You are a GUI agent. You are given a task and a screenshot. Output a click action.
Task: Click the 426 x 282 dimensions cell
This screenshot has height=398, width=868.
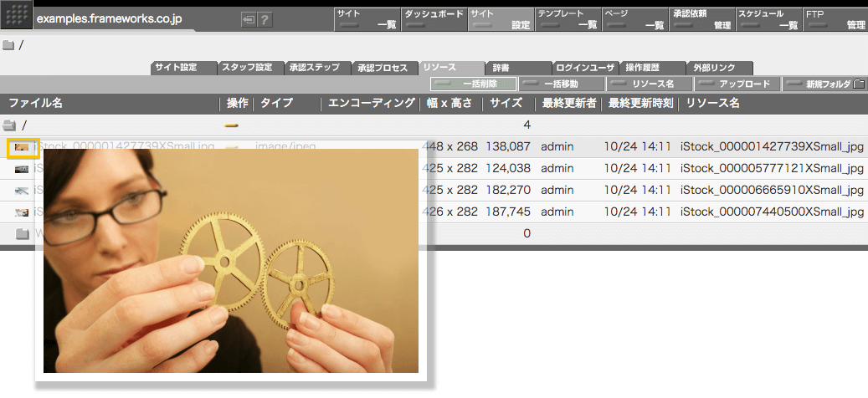click(449, 212)
